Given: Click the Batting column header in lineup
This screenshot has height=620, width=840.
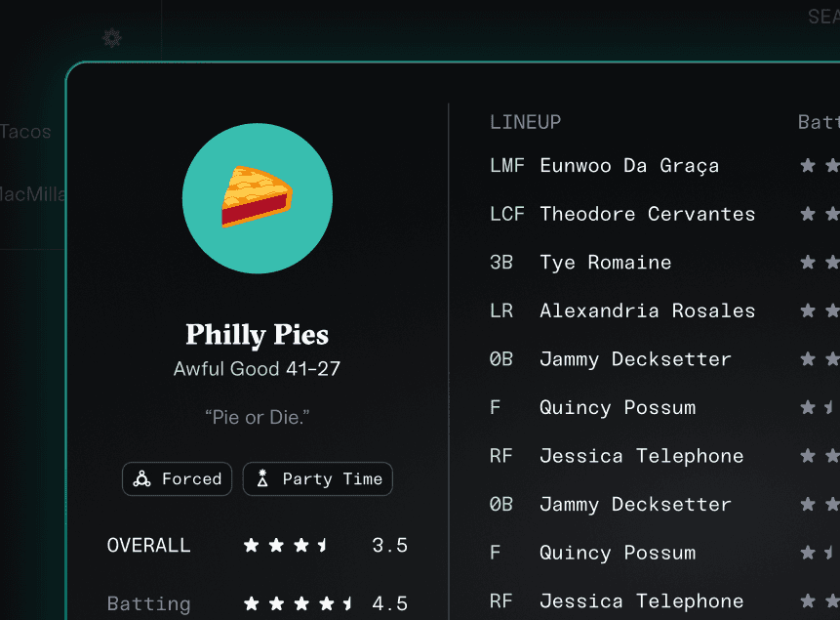Looking at the screenshot, I should 819,122.
